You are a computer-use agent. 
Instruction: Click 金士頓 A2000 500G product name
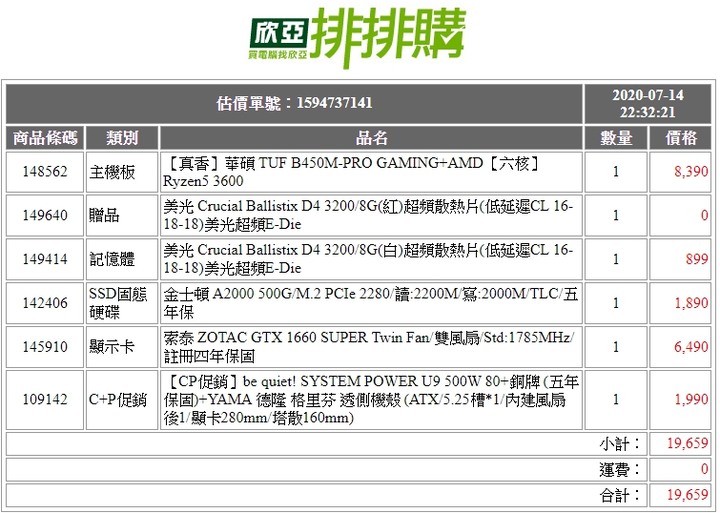click(x=371, y=303)
